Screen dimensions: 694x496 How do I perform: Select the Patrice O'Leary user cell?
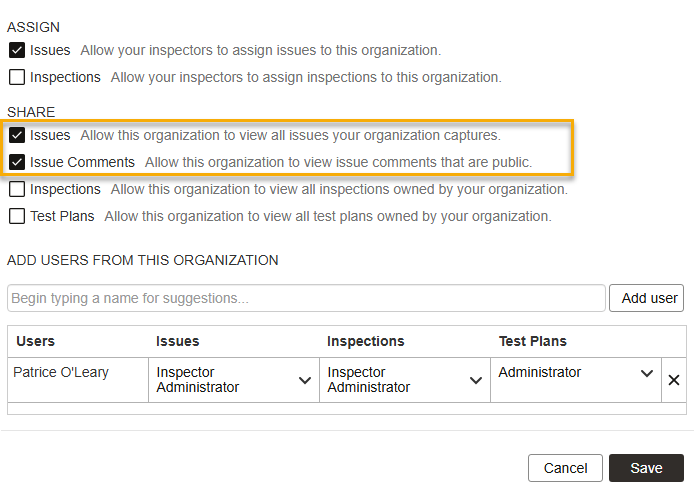point(61,373)
